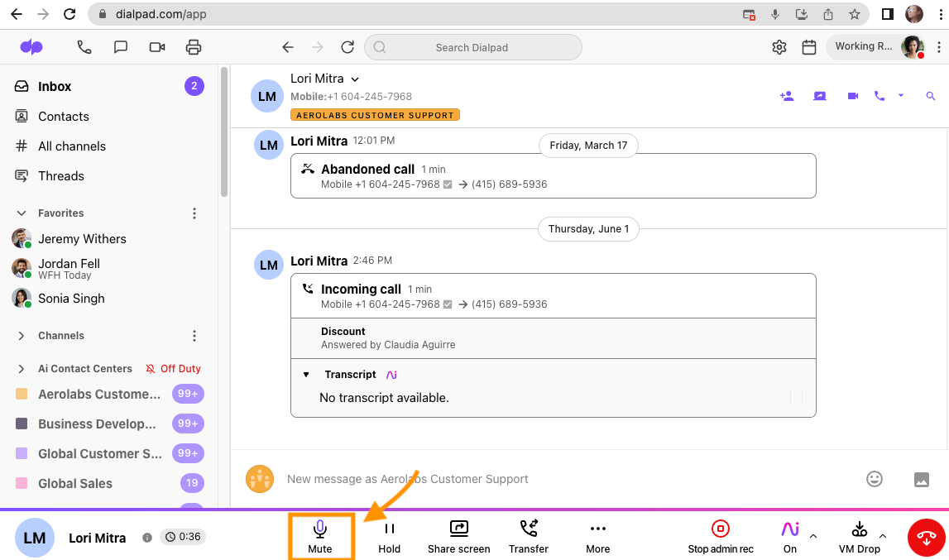949x560 pixels.
Task: Select Global Sales contact center
Action: click(75, 484)
